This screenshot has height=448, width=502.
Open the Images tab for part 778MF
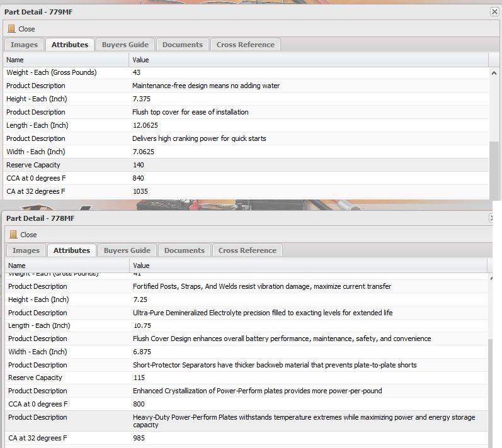click(x=26, y=250)
